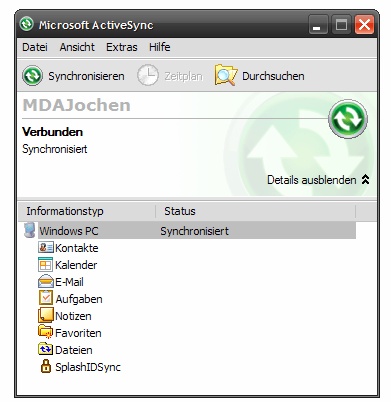Click the double chevron beside Details ausblenden
This screenshot has height=402, width=391.
click(365, 179)
